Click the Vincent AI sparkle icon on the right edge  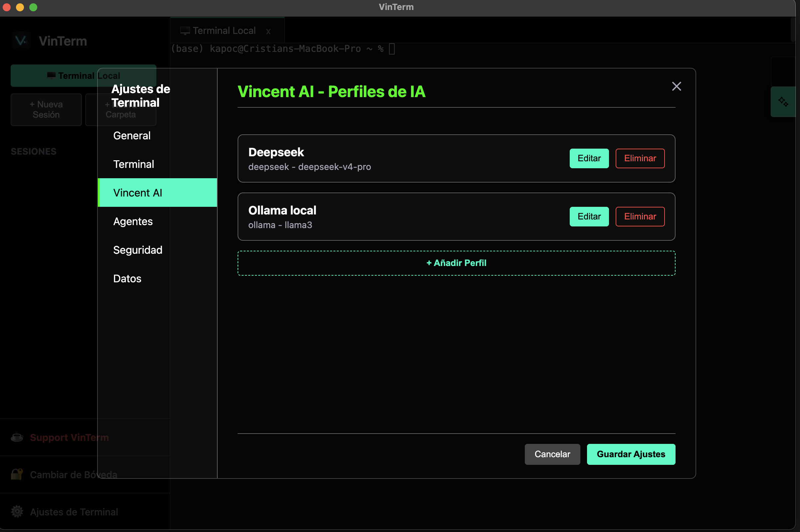783,102
